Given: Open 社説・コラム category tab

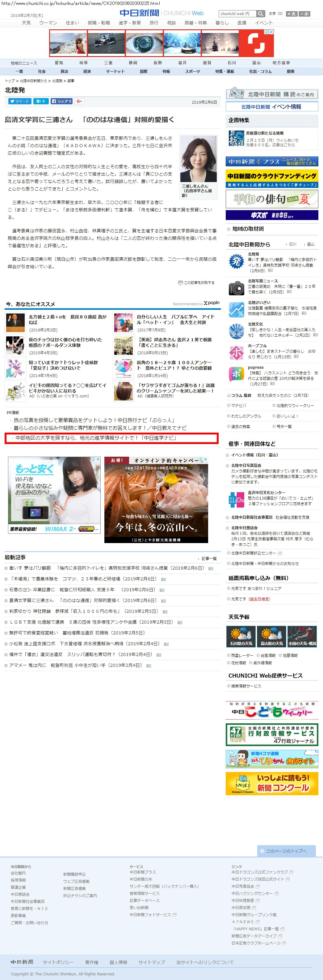Looking at the screenshot, I should (x=261, y=72).
